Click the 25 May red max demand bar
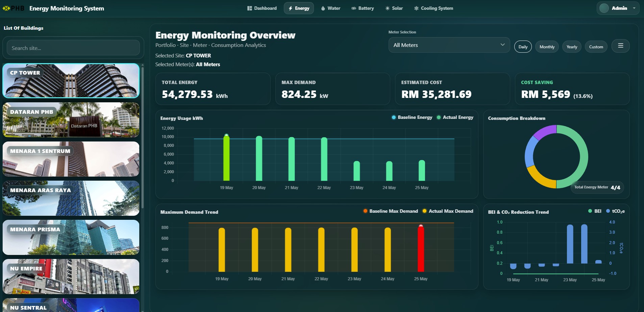Viewport: 644px width, 312px height. 421,249
